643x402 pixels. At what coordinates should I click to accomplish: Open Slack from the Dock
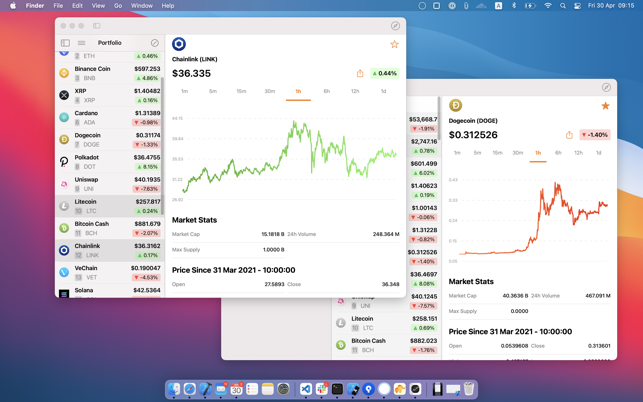tap(322, 389)
